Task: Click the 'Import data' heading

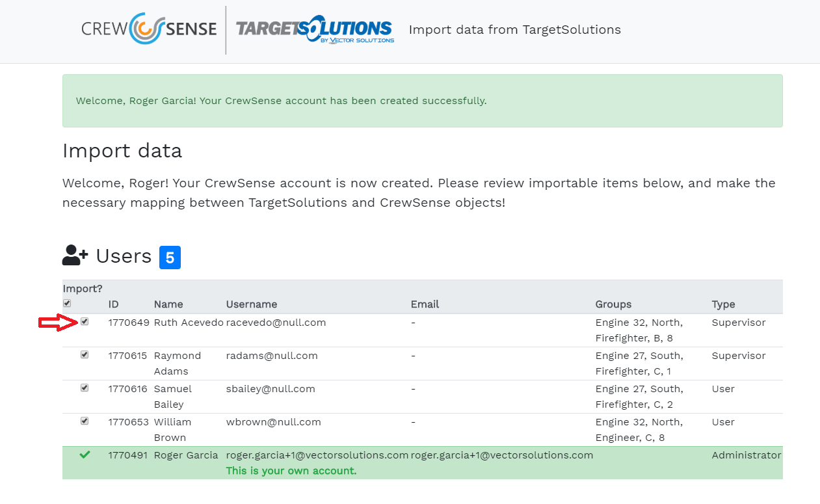Action: (122, 151)
